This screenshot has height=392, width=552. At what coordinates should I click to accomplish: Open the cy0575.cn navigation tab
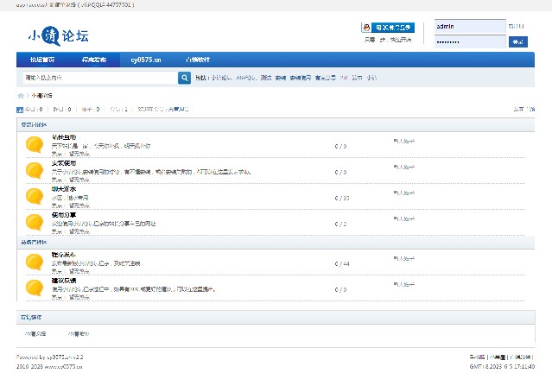pyautogui.click(x=146, y=60)
